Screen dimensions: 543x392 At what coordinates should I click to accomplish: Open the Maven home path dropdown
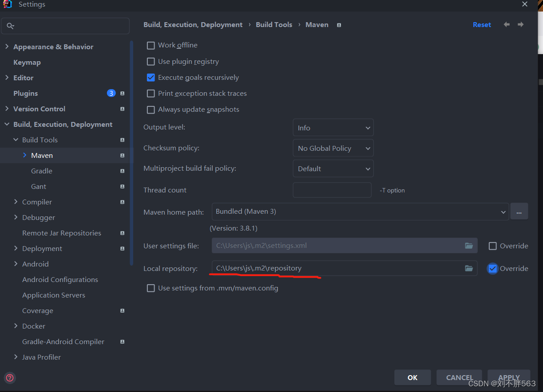tap(360, 212)
